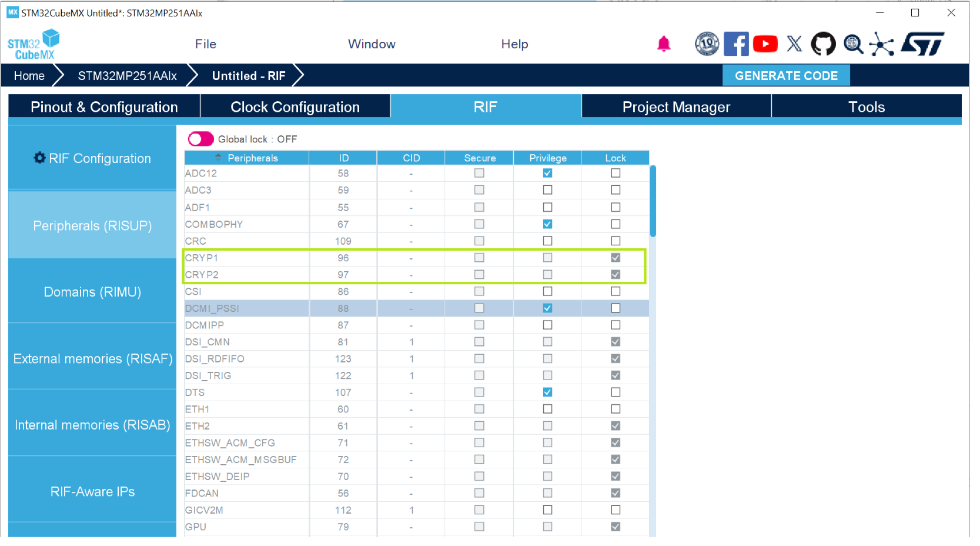Select the ETHSW_ACM_MSGBUF peripheral row
The width and height of the screenshot is (980, 546).
pos(417,460)
